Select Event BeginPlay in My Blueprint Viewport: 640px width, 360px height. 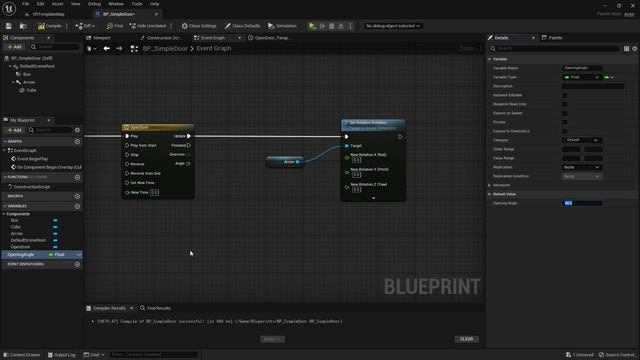pos(32,159)
